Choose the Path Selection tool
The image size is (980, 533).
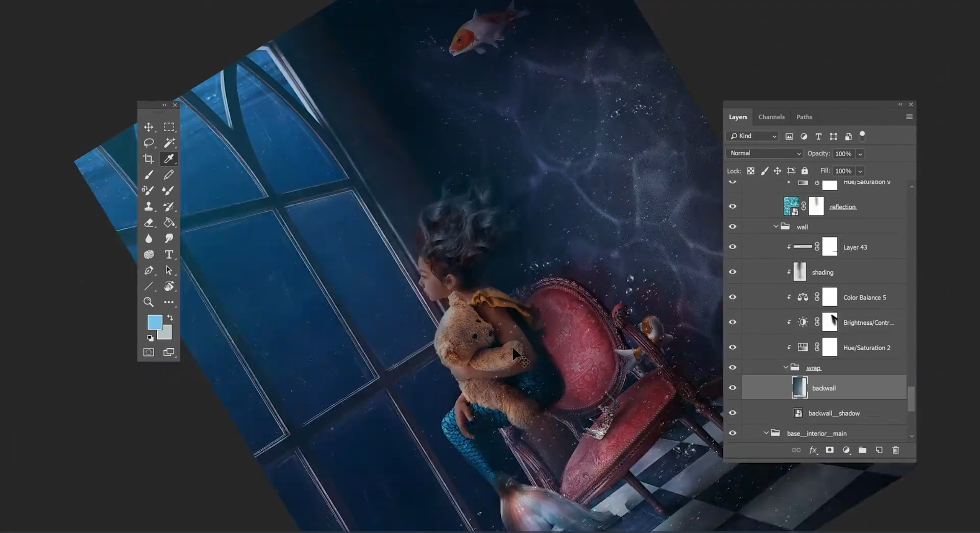[x=169, y=270]
